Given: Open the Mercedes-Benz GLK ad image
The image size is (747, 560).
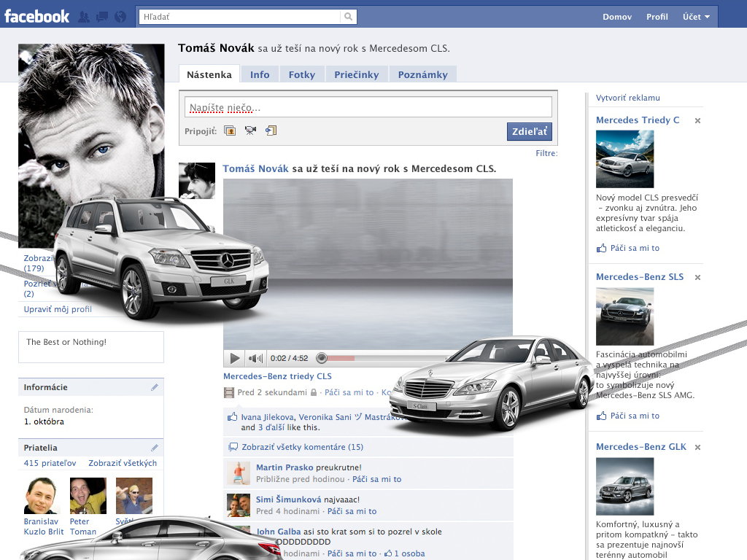Looking at the screenshot, I should [624, 486].
